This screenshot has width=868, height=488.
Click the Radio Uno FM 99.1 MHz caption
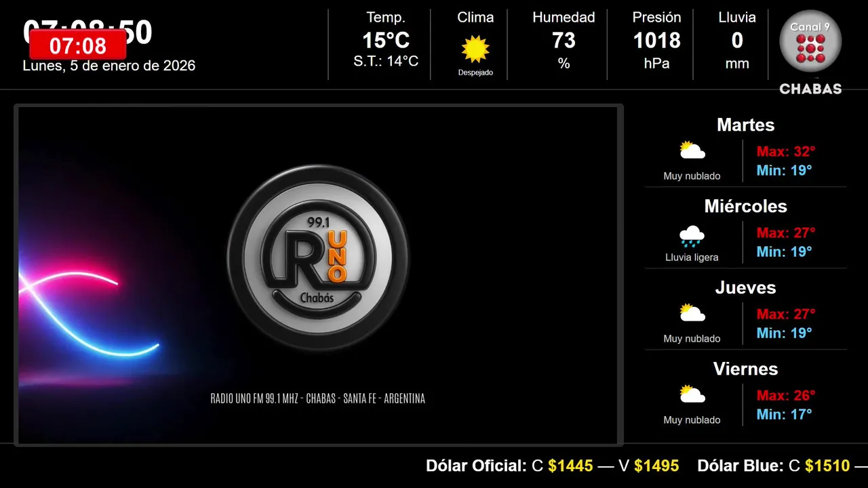tap(318, 399)
